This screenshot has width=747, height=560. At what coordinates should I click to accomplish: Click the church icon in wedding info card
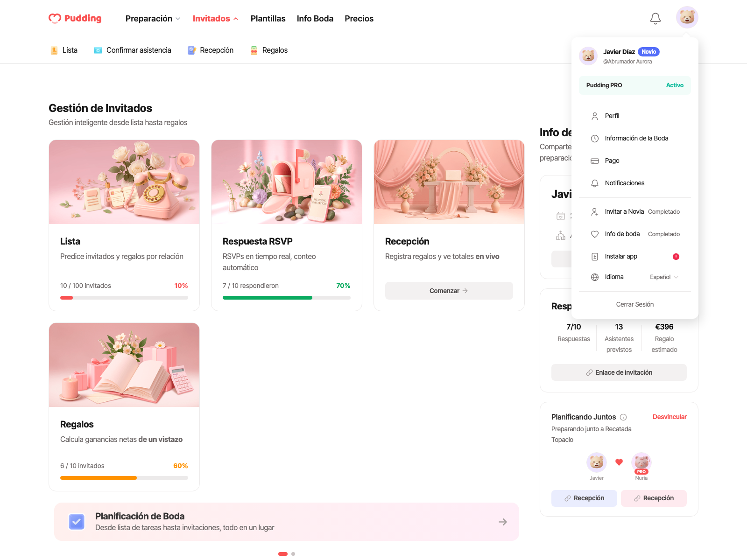point(561,236)
